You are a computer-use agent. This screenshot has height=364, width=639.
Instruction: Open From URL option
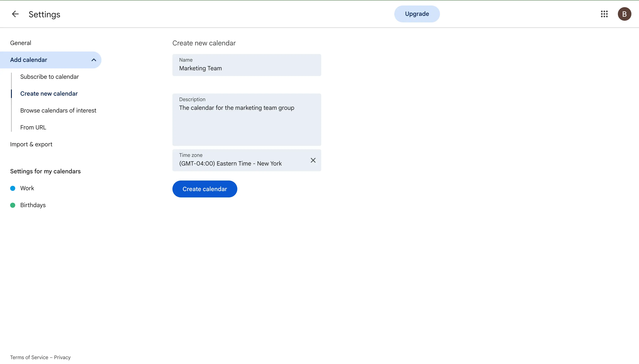[x=33, y=128]
